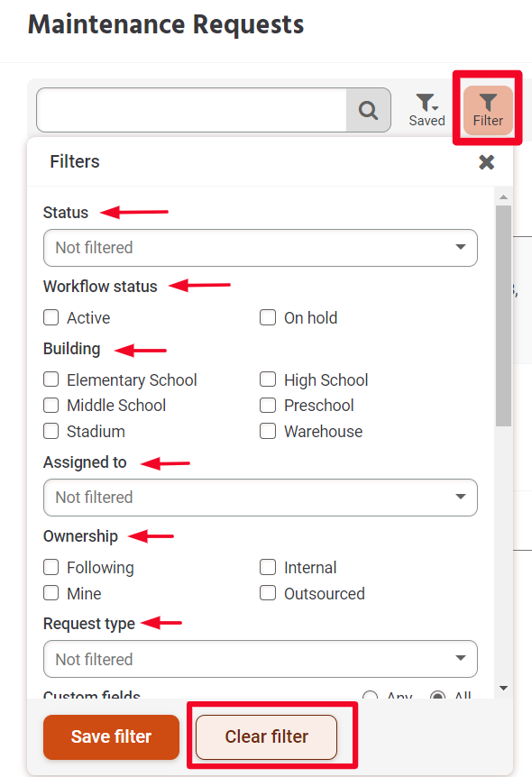
Task: Toggle the Filter funnel button
Action: [488, 110]
